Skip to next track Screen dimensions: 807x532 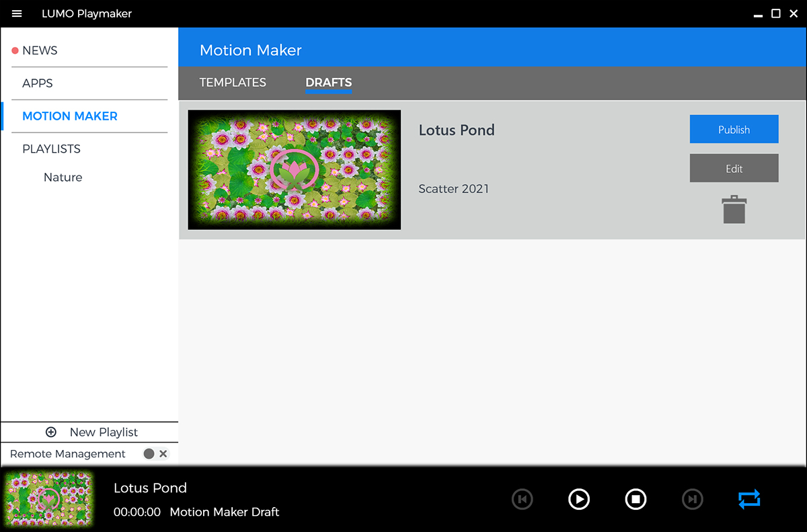pos(692,499)
